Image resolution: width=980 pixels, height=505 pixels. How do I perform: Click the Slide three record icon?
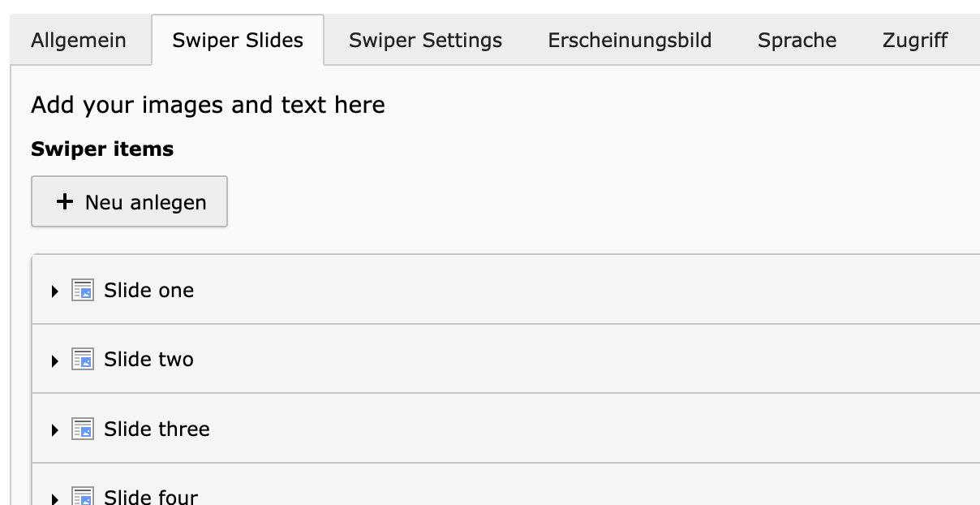point(83,429)
